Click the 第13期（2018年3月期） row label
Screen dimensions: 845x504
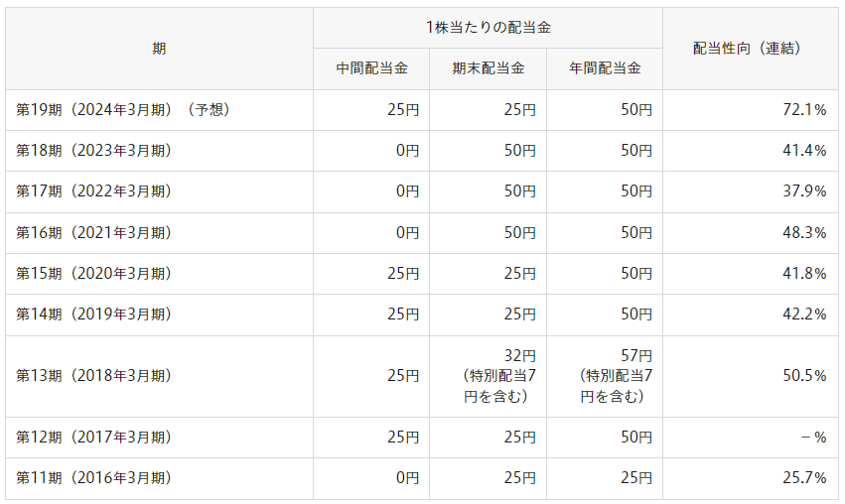[94, 376]
